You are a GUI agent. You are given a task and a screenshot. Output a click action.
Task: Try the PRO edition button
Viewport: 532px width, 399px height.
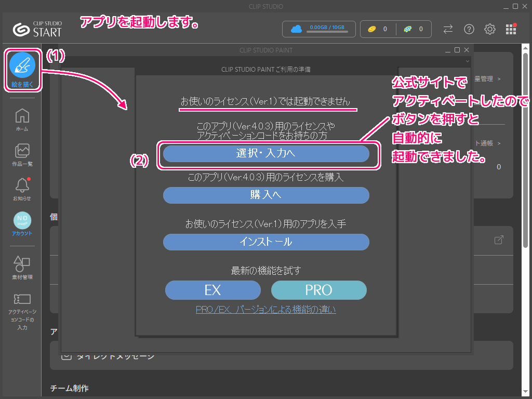(x=319, y=290)
